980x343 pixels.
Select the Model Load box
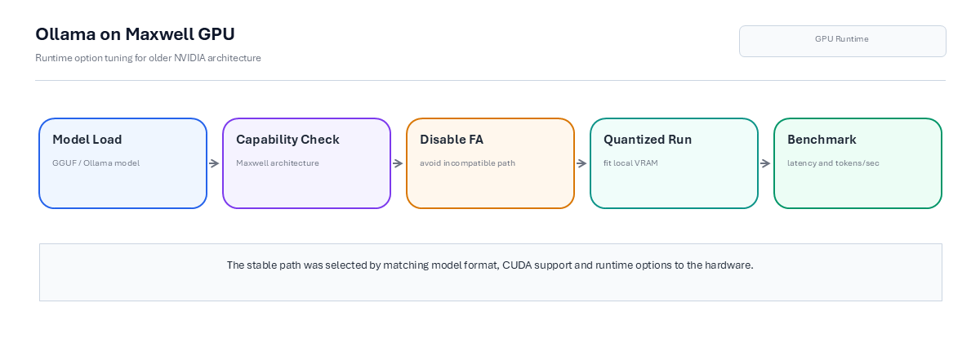tap(122, 163)
